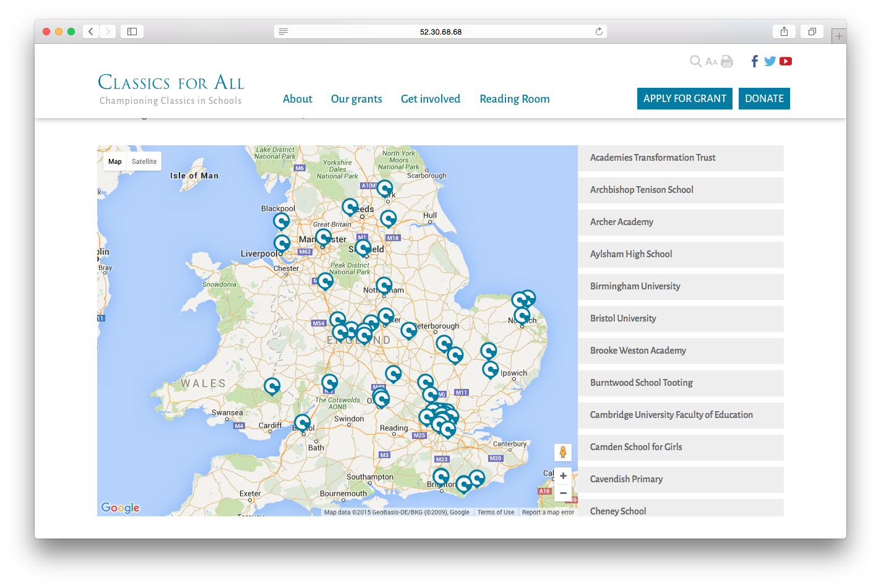The width and height of the screenshot is (881, 588).
Task: Go back with Safari back arrow
Action: tap(91, 32)
